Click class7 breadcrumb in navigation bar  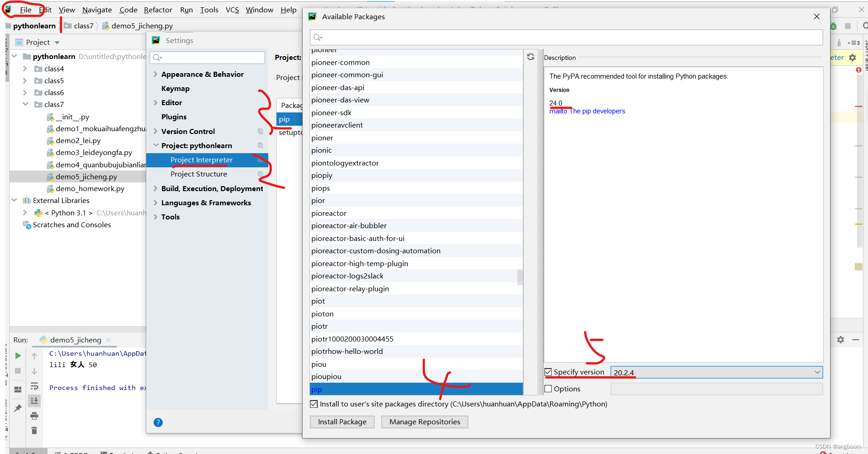[84, 26]
